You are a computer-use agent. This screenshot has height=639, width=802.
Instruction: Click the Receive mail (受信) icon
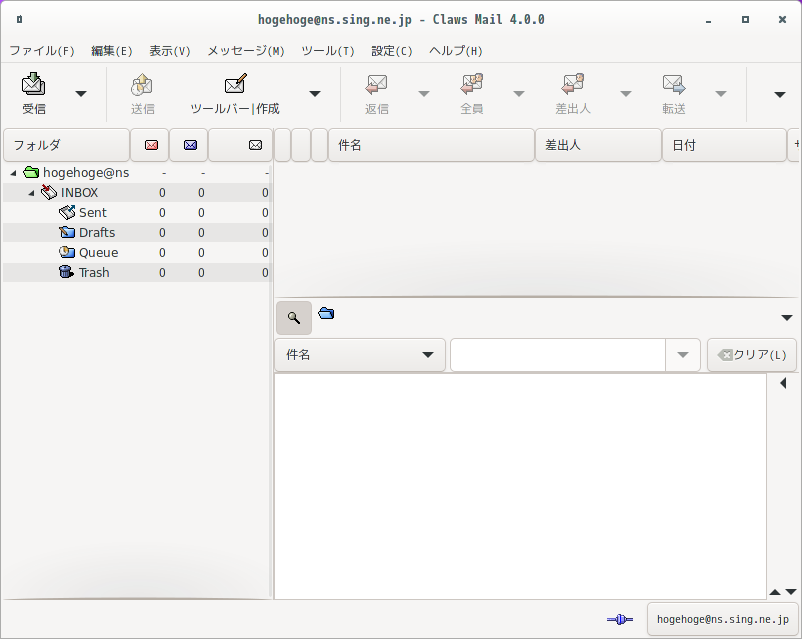point(34,84)
